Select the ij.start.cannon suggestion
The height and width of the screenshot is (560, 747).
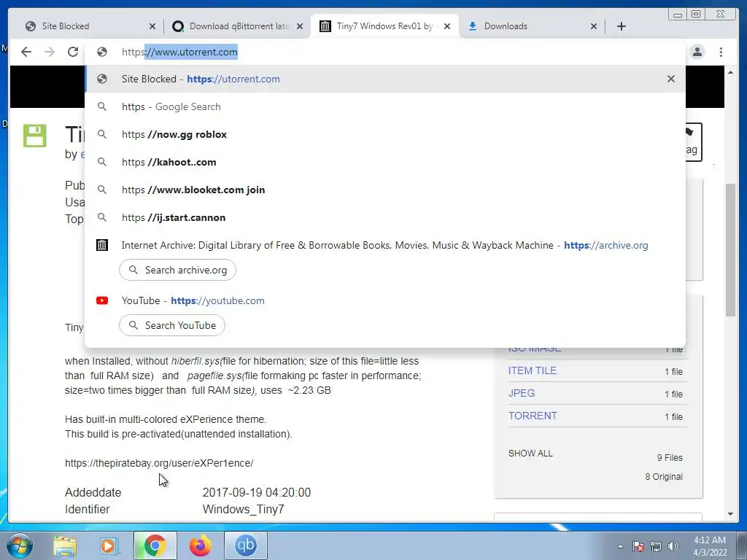pyautogui.click(x=385, y=217)
